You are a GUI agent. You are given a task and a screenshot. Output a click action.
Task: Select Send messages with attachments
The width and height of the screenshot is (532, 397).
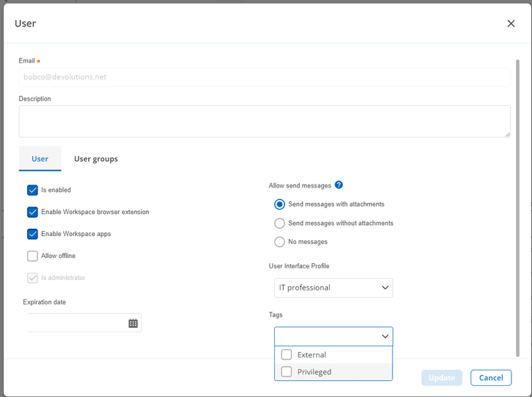[x=279, y=204]
